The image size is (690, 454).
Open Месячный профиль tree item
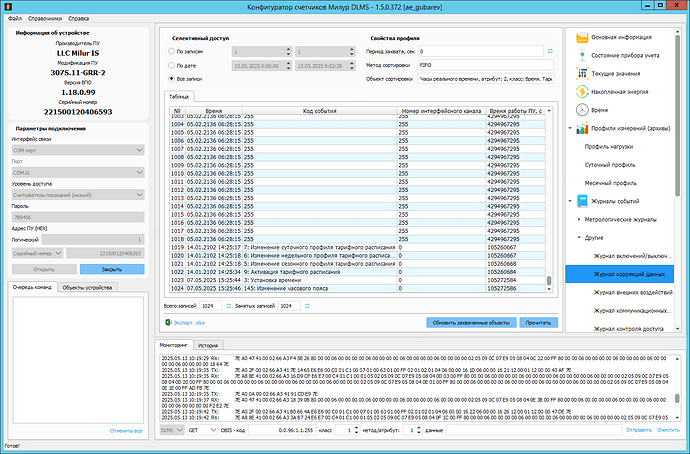pos(610,183)
